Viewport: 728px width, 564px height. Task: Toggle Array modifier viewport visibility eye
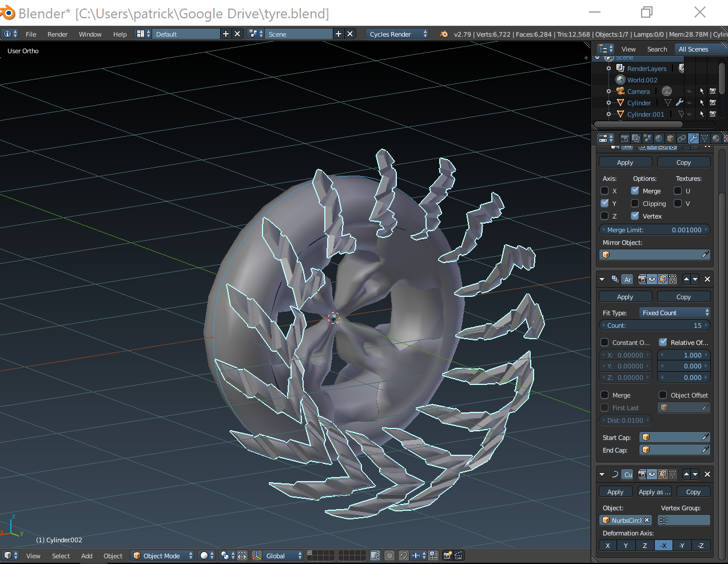click(x=652, y=279)
